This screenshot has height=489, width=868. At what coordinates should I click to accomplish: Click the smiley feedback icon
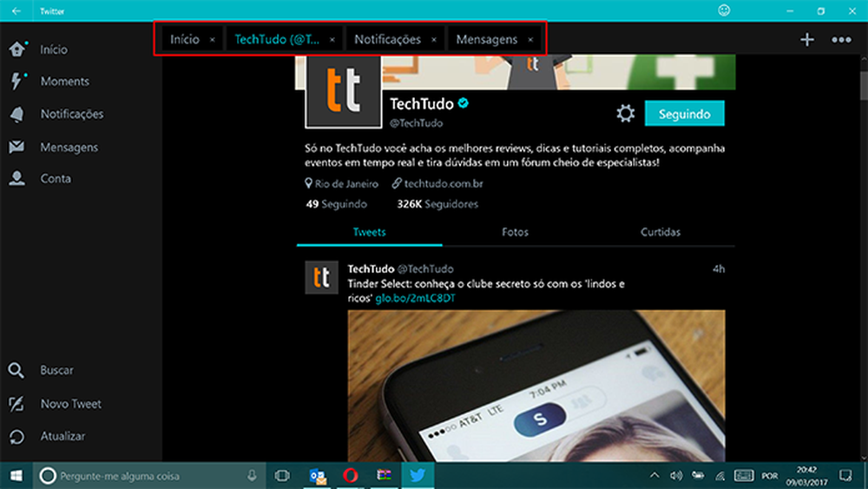coord(724,10)
